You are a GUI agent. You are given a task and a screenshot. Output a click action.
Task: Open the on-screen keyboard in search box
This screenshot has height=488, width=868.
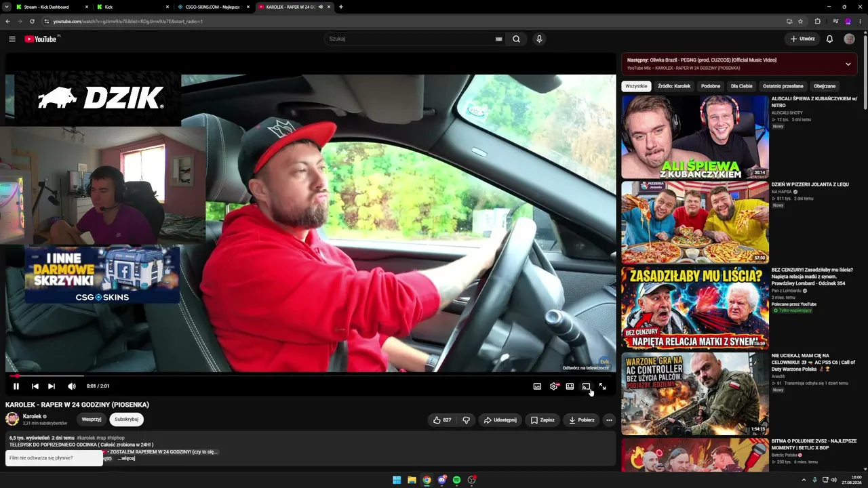tap(499, 39)
